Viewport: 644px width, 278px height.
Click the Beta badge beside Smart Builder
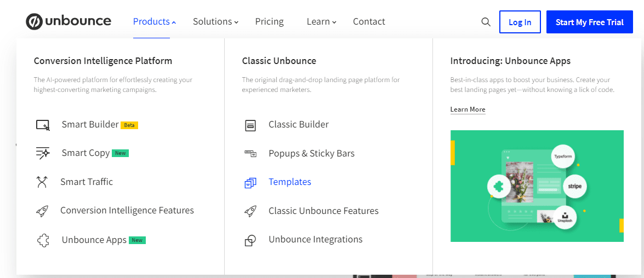[x=129, y=125]
